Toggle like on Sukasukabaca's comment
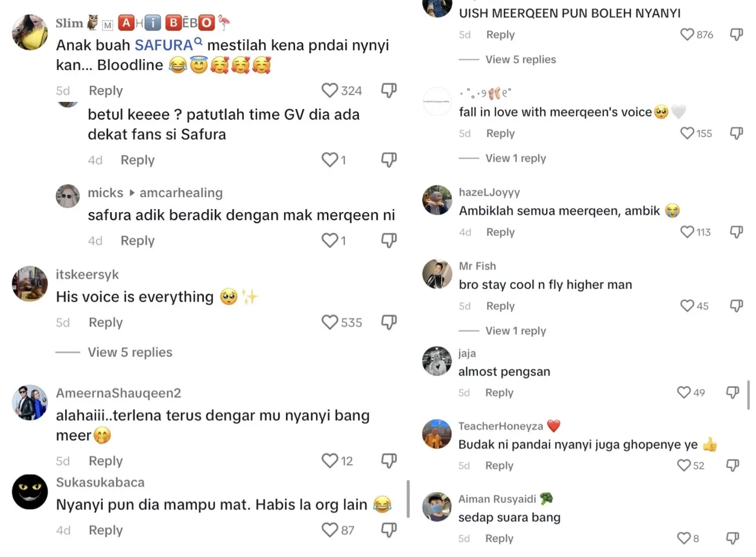 pos(330,530)
